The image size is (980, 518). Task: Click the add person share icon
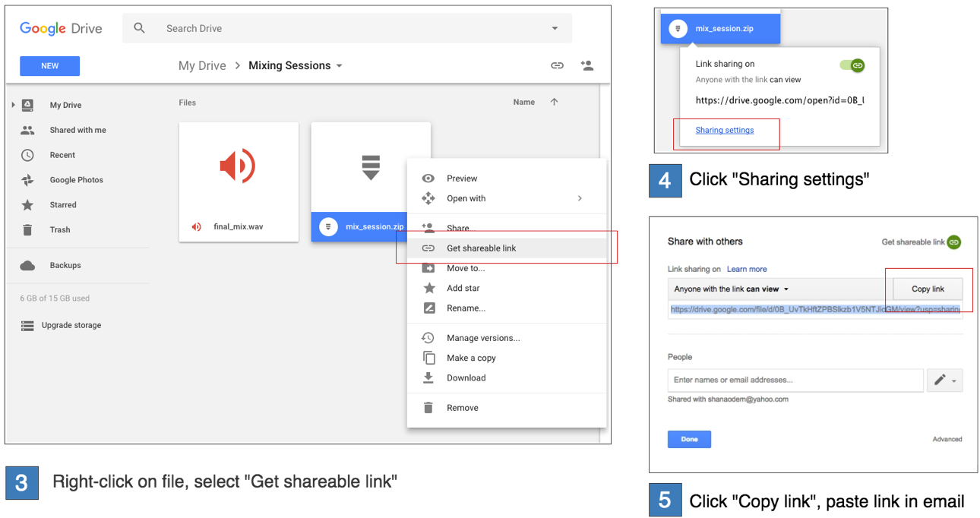click(x=586, y=66)
